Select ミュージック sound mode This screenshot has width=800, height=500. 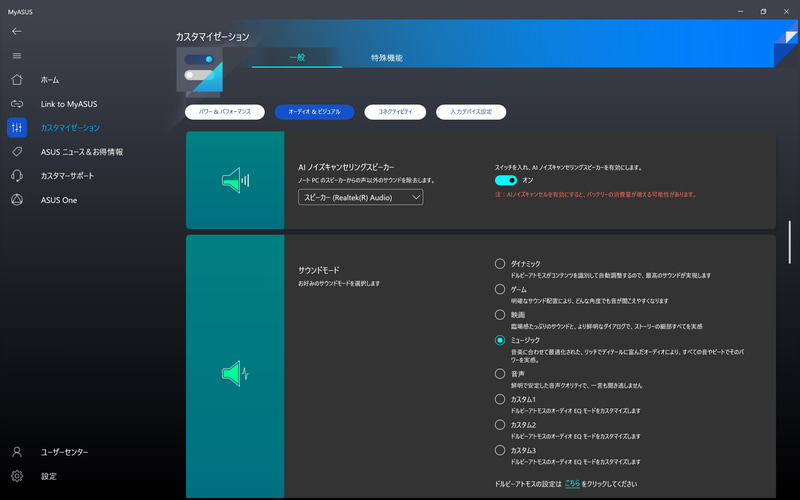click(499, 340)
